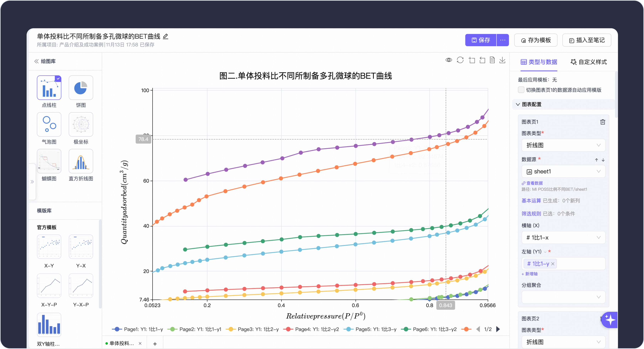The width and height of the screenshot is (644, 349).
Task: Open 查看数据 link
Action: point(532,183)
